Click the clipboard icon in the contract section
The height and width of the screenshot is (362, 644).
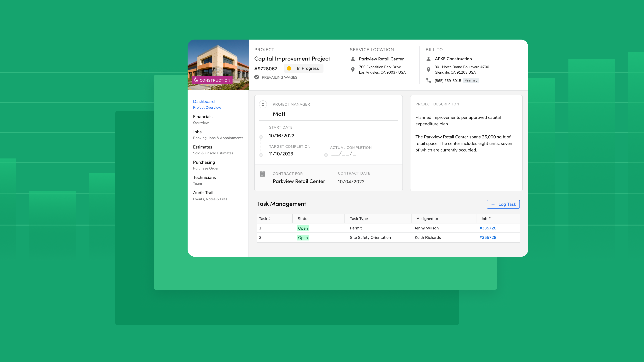pyautogui.click(x=262, y=174)
